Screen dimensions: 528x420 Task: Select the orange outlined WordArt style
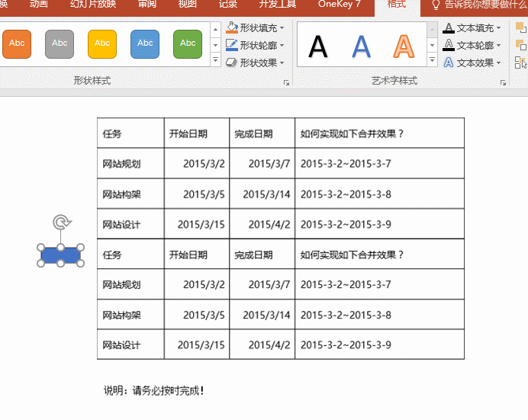click(404, 46)
